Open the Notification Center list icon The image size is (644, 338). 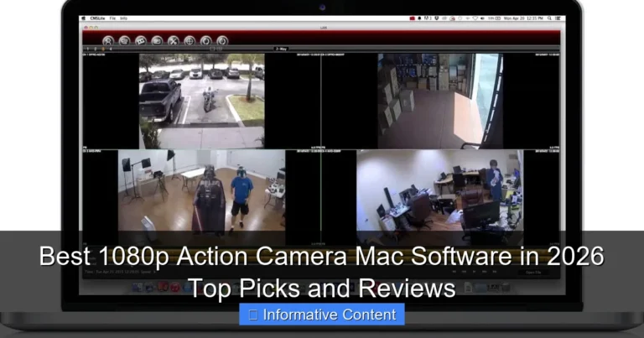pyautogui.click(x=558, y=18)
